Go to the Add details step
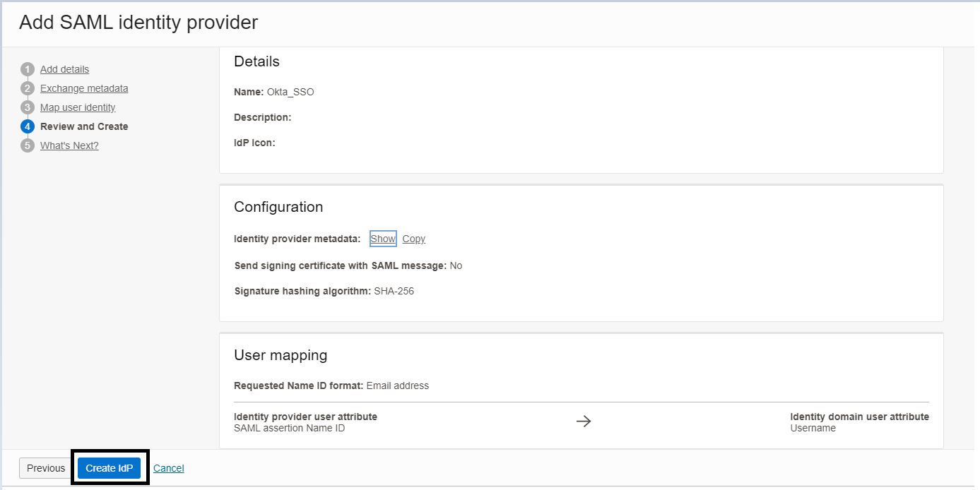 [x=64, y=69]
